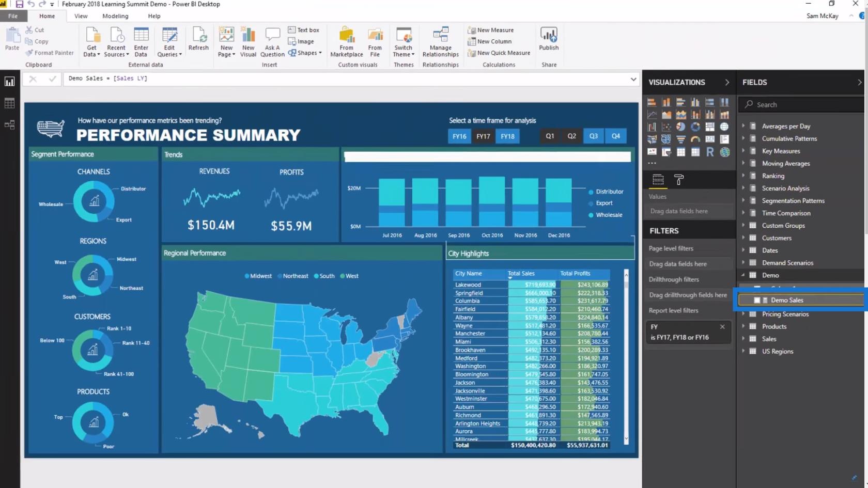This screenshot has height=488, width=868.
Task: Open the Report view from left sidebar
Action: tap(9, 82)
